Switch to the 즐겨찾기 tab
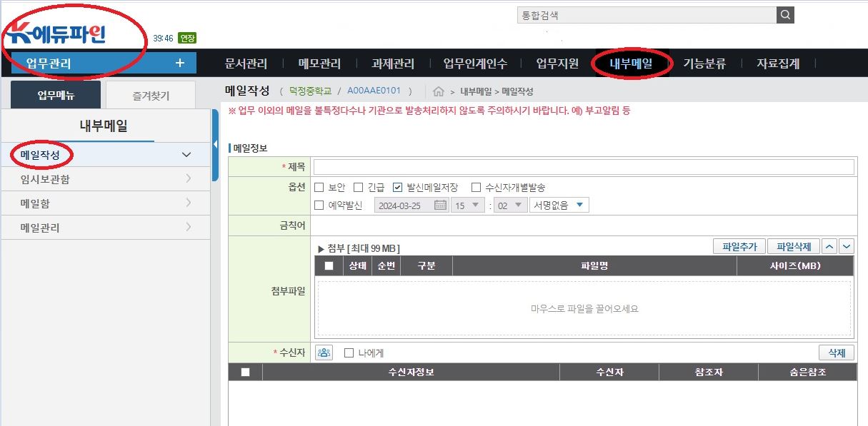Screen dimensions: 868x426 pos(150,93)
